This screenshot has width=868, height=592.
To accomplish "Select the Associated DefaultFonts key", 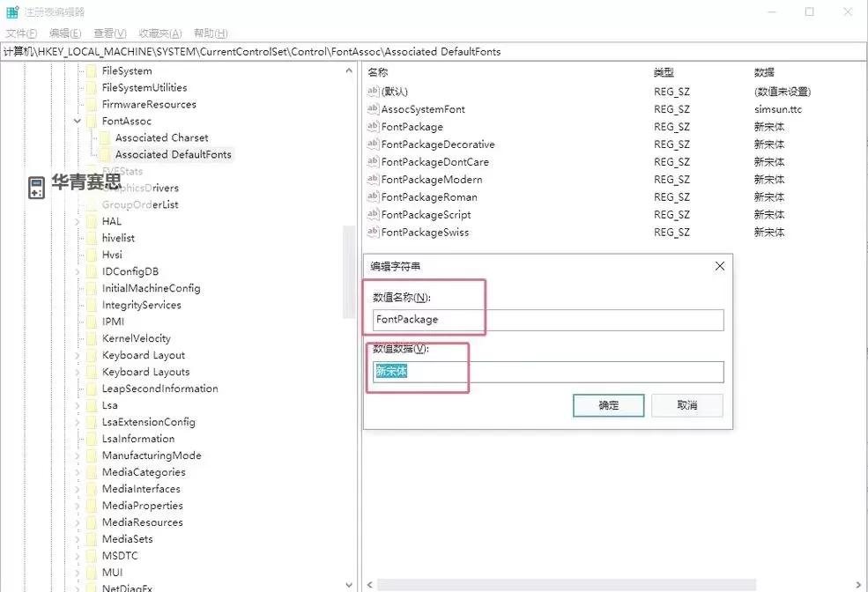I will tap(173, 155).
